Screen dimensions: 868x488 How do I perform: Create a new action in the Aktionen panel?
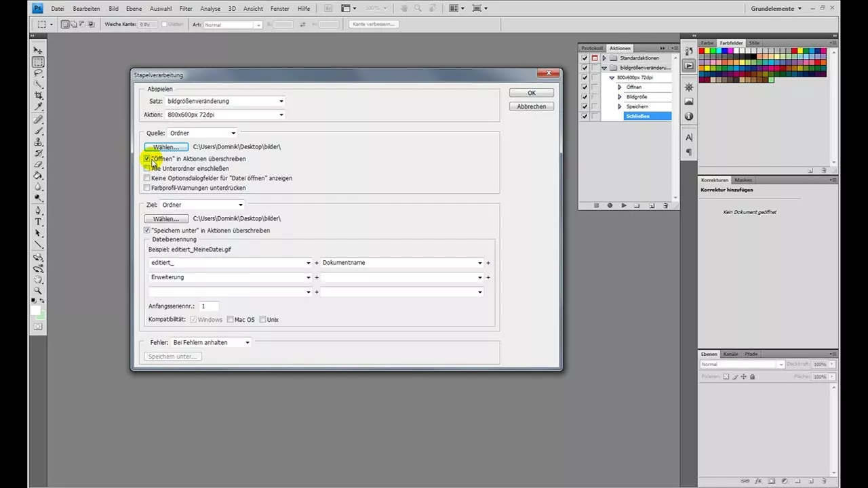652,205
